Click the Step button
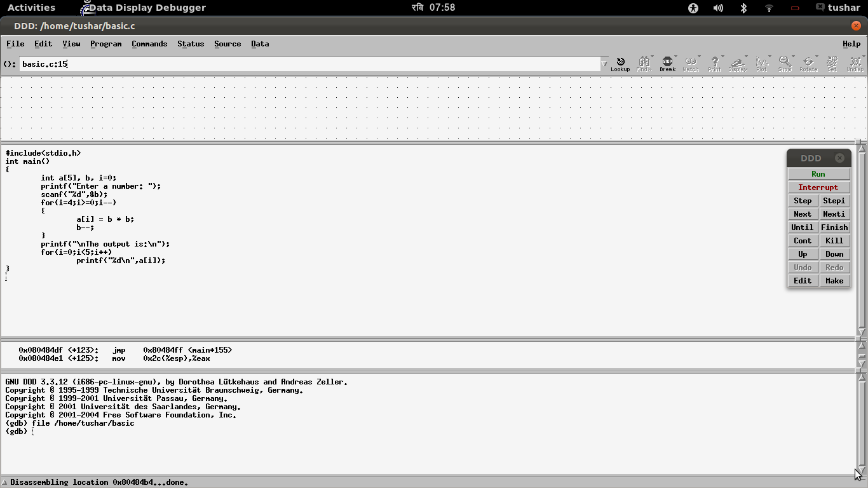This screenshot has width=868, height=488. 803,200
